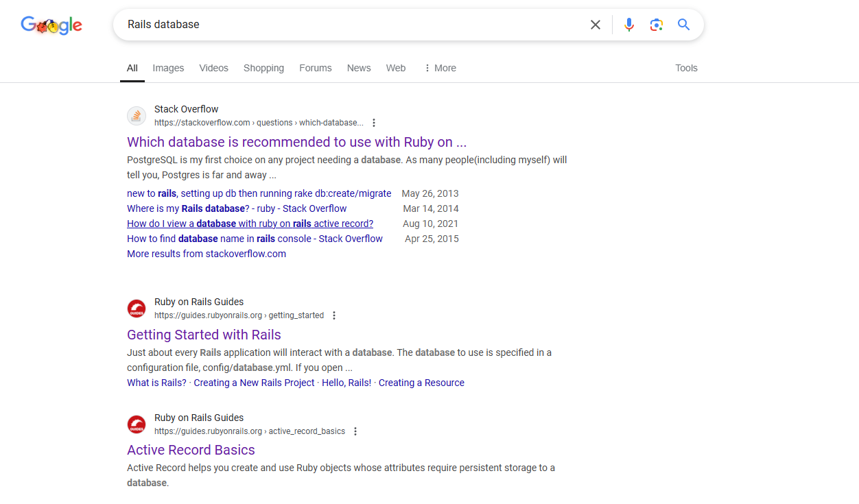
Task: Open the search Tools options
Action: (x=686, y=68)
